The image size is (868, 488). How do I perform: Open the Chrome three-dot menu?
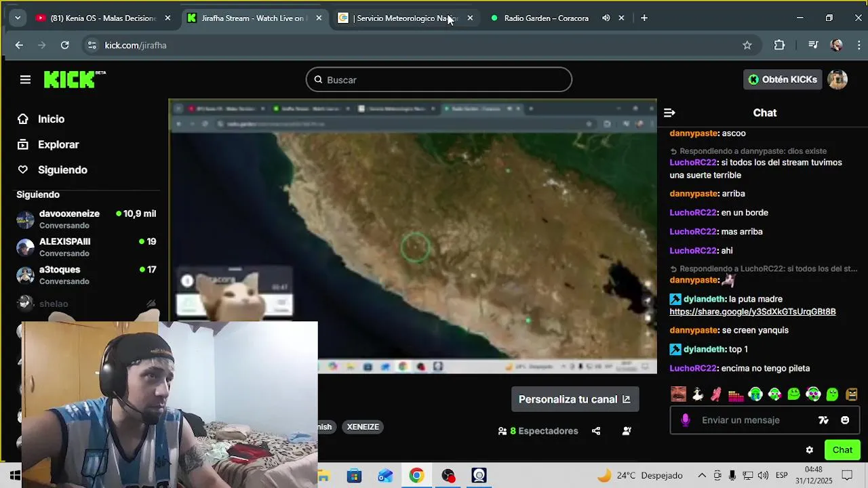tap(860, 45)
